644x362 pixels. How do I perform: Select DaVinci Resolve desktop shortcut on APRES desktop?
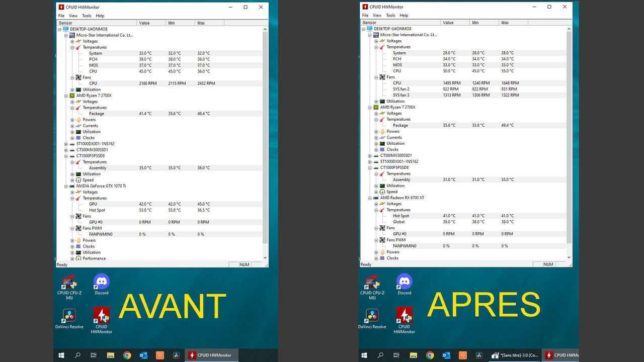pyautogui.click(x=372, y=319)
